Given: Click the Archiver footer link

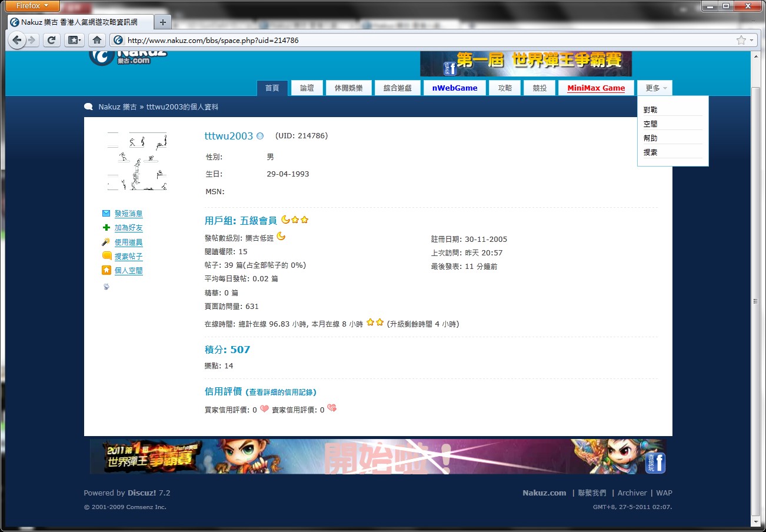Looking at the screenshot, I should pyautogui.click(x=632, y=493).
